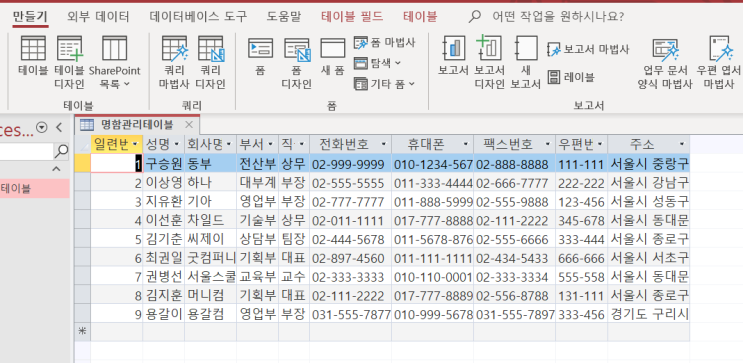
Task: Launch 쿼리 마법사 (Query Wizard)
Action: (174, 63)
